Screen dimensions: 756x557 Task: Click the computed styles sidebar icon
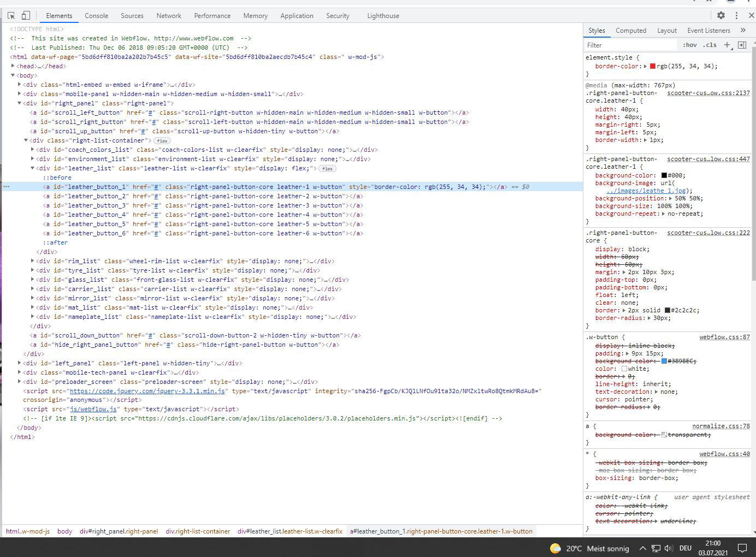tap(742, 45)
